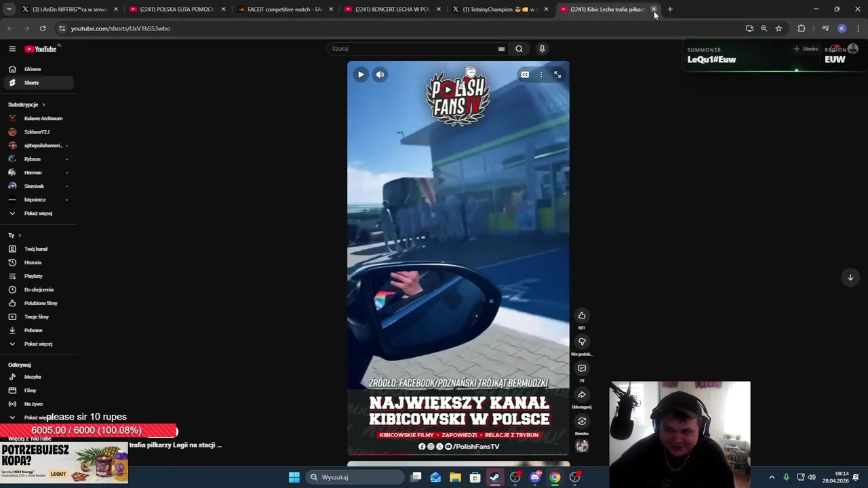Open the comments on the Short
The width and height of the screenshot is (868, 488).
(582, 368)
